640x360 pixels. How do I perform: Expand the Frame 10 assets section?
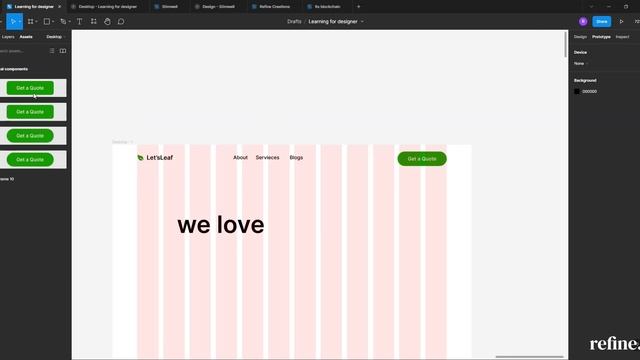(x=7, y=179)
